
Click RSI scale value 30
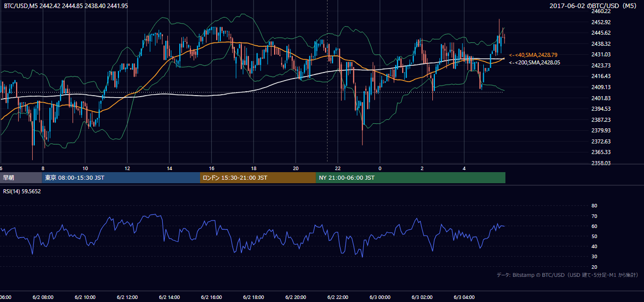click(594, 257)
